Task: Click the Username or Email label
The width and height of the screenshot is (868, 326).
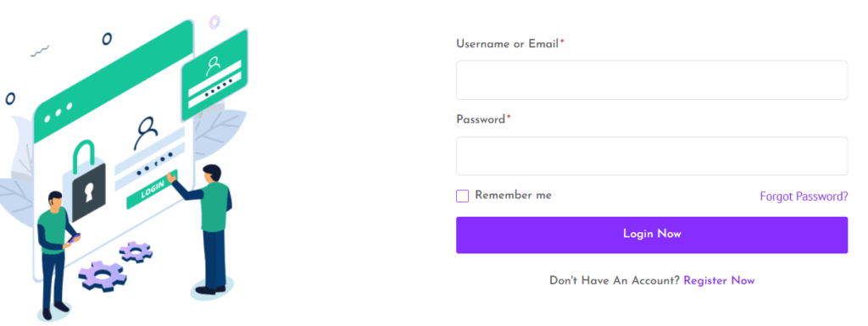Action: 507,44
